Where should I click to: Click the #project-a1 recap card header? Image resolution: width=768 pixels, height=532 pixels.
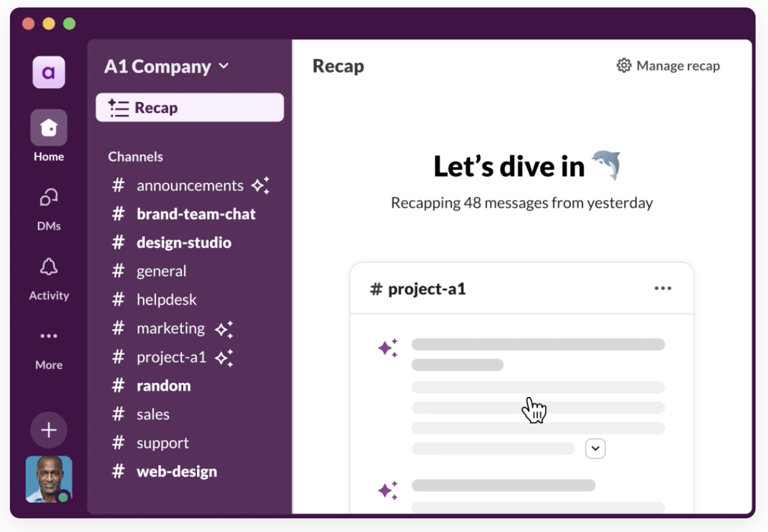point(522,288)
